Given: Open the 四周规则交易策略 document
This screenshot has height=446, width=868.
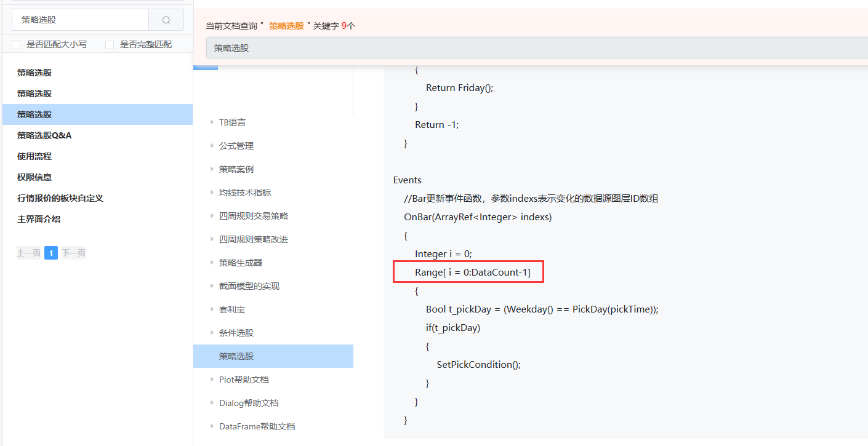Looking at the screenshot, I should pos(253,216).
